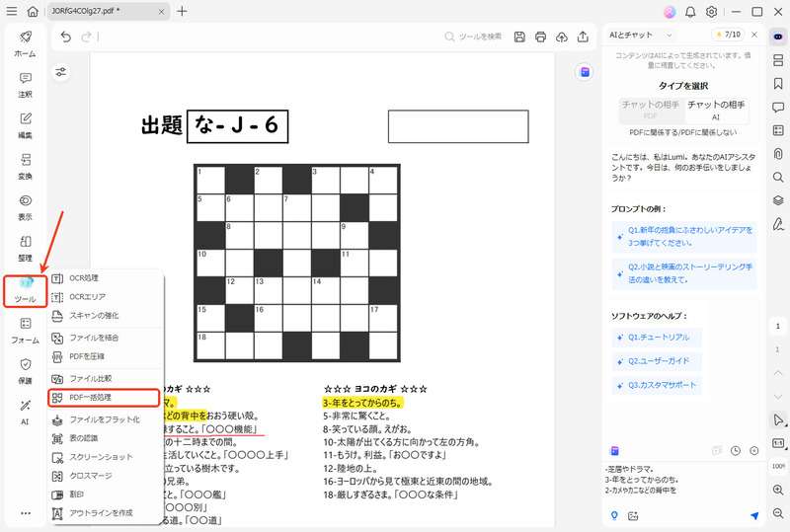The height and width of the screenshot is (532, 790).
Task: Open search panel on right sidebar
Action: (x=778, y=177)
